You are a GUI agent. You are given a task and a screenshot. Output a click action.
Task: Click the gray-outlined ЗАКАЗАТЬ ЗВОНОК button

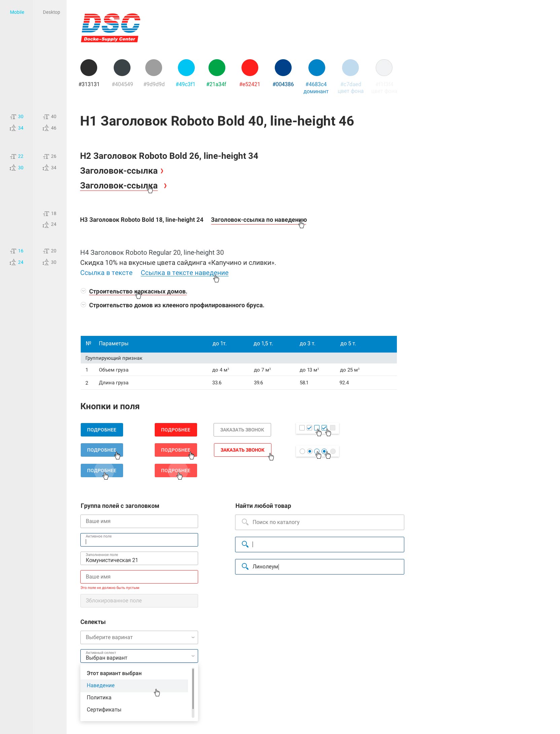[x=242, y=430]
